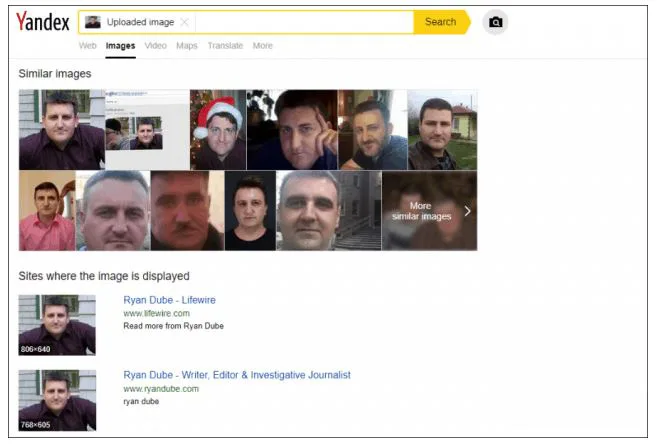Open the 'Ryan Dube - Lifewire' result link
The height and width of the screenshot is (446, 657).
169,300
